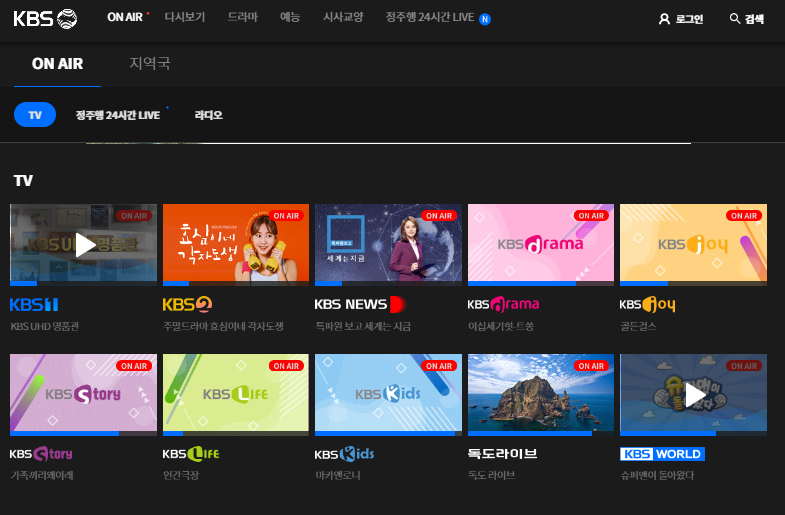The image size is (785, 515).
Task: Click program title 골든걸스
Action: point(638,326)
